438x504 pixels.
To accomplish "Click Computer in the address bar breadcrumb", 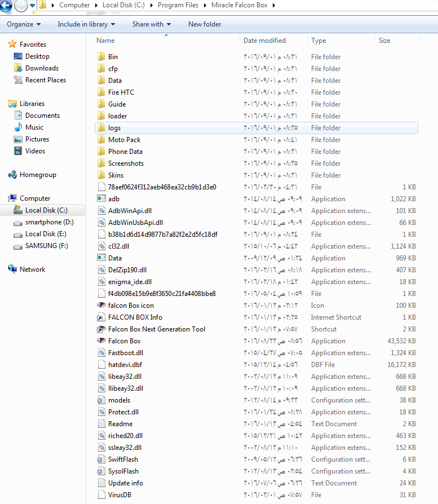I will pos(74,5).
